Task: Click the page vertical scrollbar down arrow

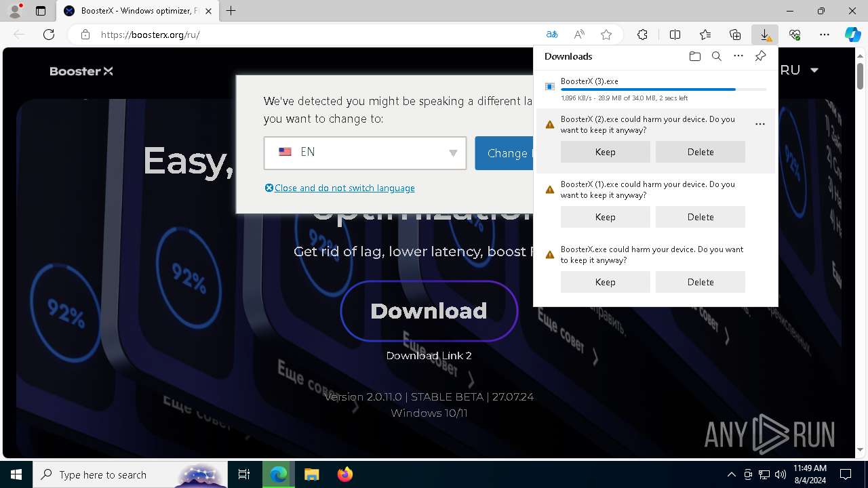Action: pos(861,449)
